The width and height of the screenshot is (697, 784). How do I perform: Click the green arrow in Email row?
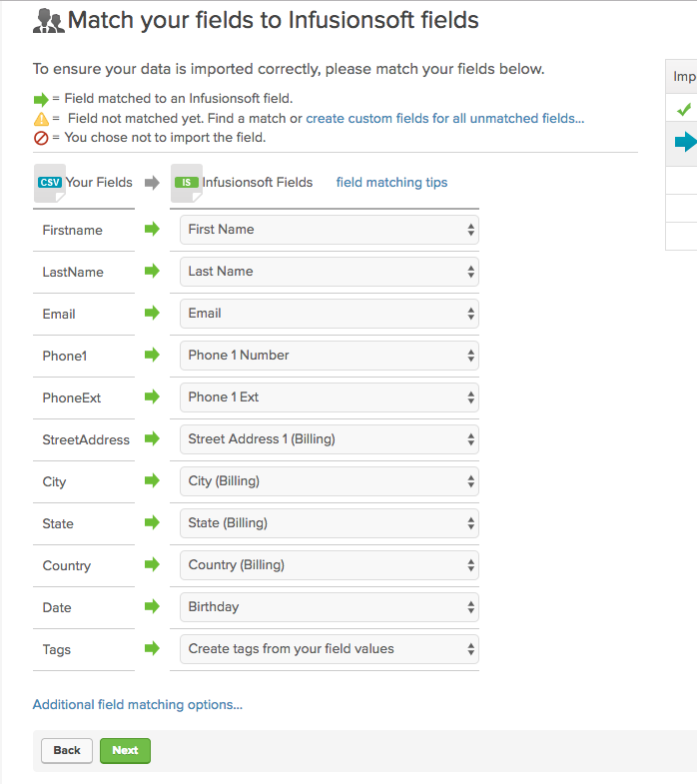[x=152, y=313]
